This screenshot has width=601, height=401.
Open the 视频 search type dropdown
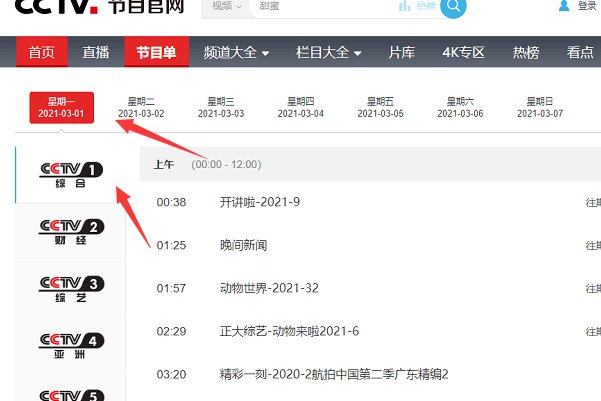point(227,6)
